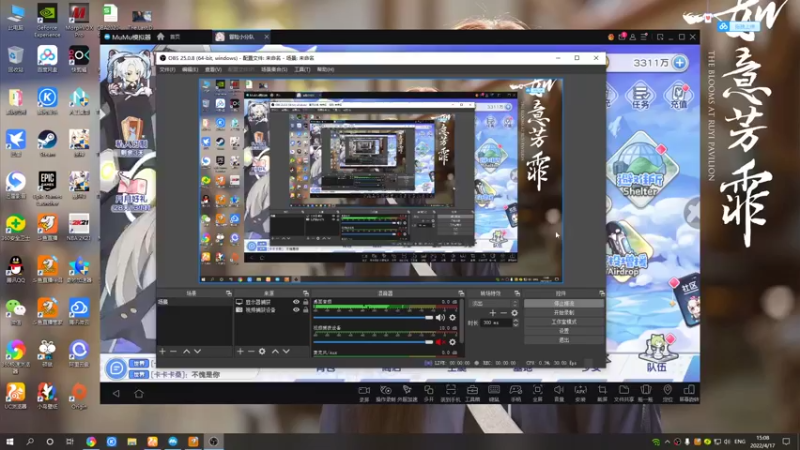The width and height of the screenshot is (800, 450).
Task: Open video capture device audio gear in mixer
Action: pos(452,342)
